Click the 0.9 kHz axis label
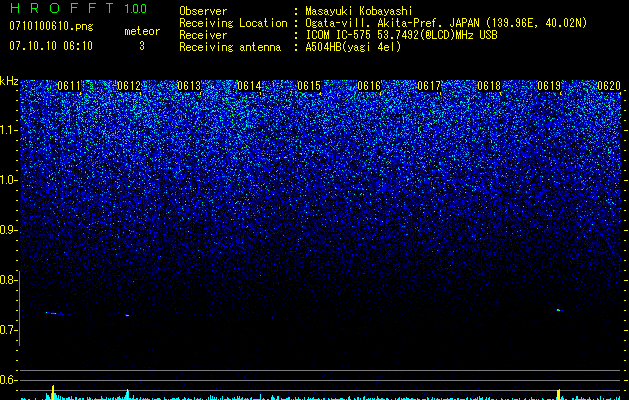Screen dimensions: 629x400 click(x=8, y=230)
